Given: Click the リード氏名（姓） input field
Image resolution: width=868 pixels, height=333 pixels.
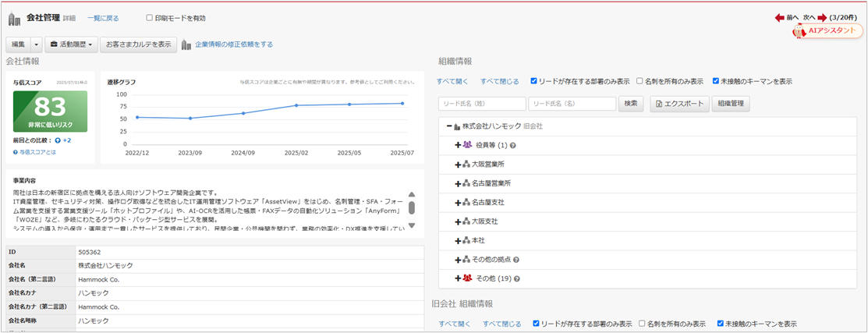Looking at the screenshot, I should [481, 104].
